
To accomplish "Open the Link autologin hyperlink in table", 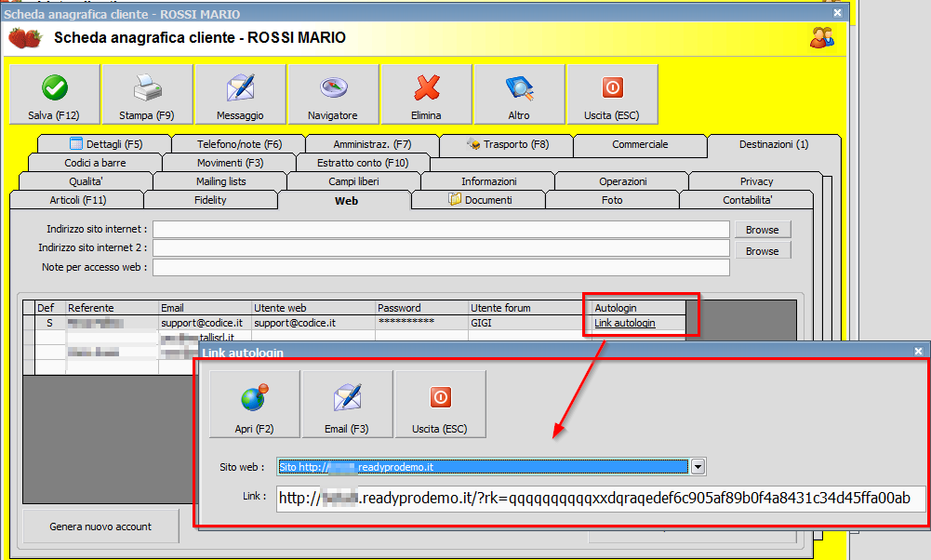I will [625, 323].
